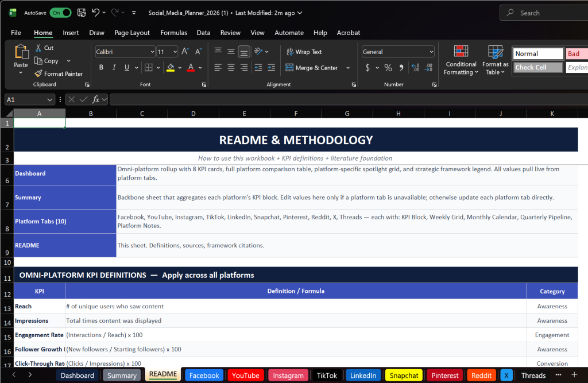
Task: Click the Percent Style icon
Action: [x=388, y=68]
